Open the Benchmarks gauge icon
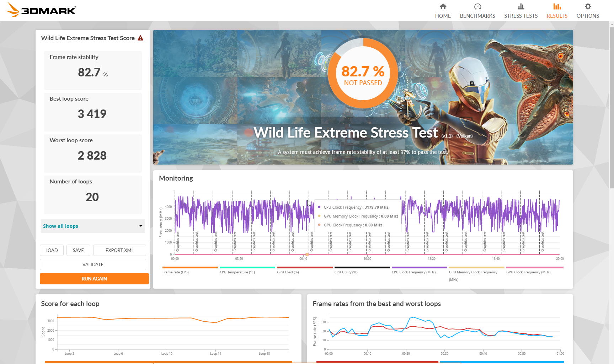 (477, 6)
